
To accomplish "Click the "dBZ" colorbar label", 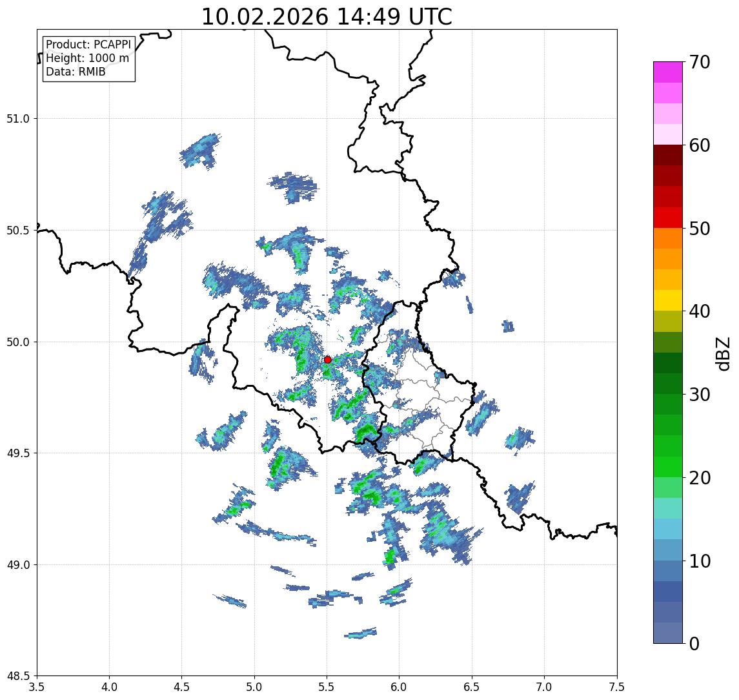I will click(722, 354).
